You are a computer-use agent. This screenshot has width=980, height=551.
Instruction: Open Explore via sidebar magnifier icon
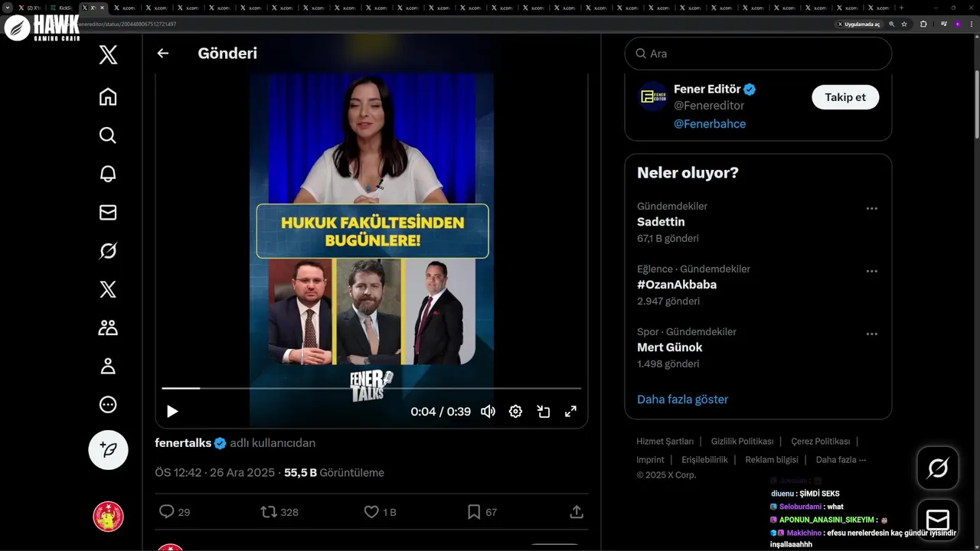(108, 135)
